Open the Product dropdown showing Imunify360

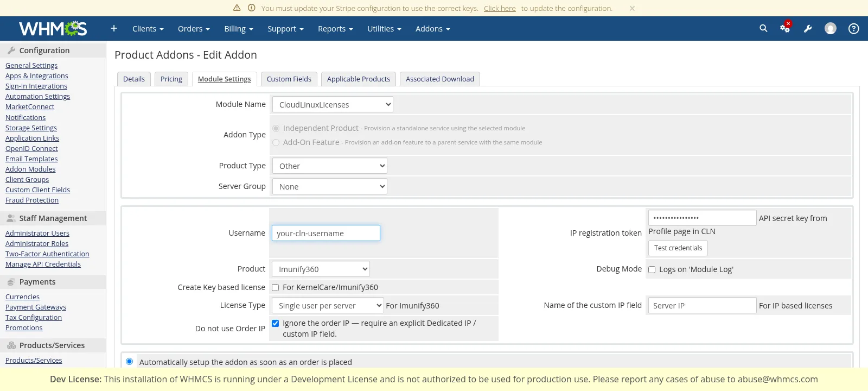coord(321,269)
